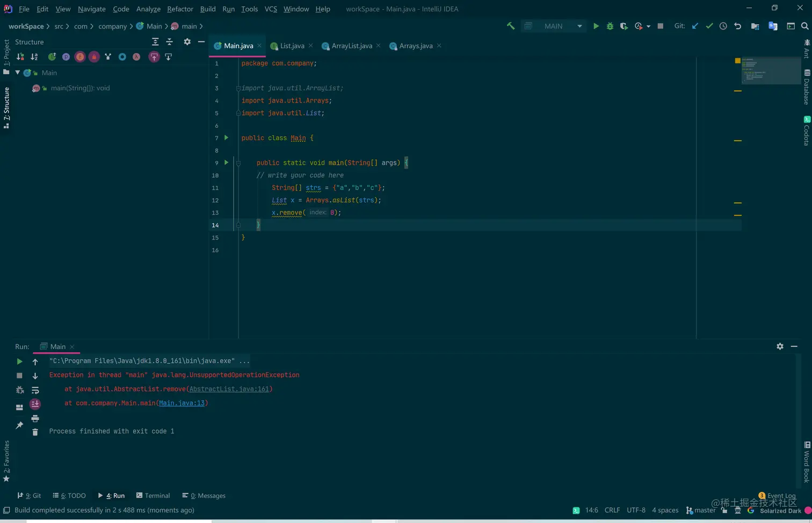Open the VCS menu
This screenshot has width=812, height=523.
click(x=271, y=9)
